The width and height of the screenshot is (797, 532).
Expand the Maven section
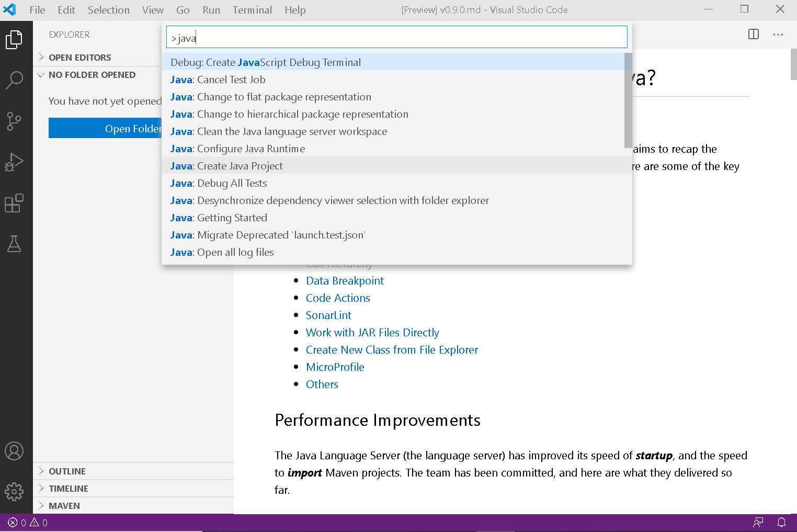coord(133,506)
